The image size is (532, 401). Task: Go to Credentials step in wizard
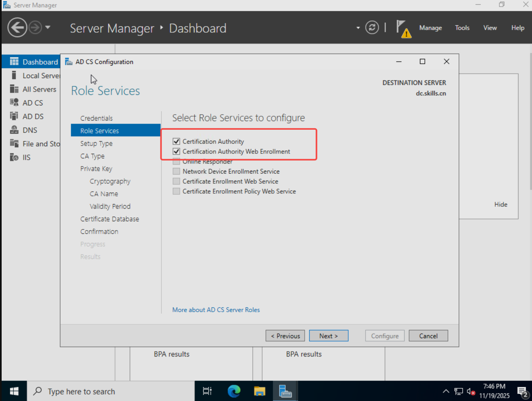(96, 118)
